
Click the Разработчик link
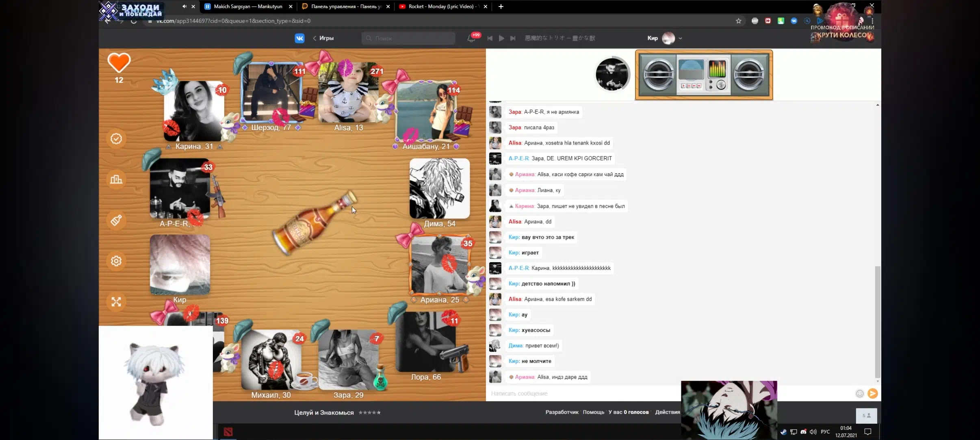pyautogui.click(x=562, y=412)
